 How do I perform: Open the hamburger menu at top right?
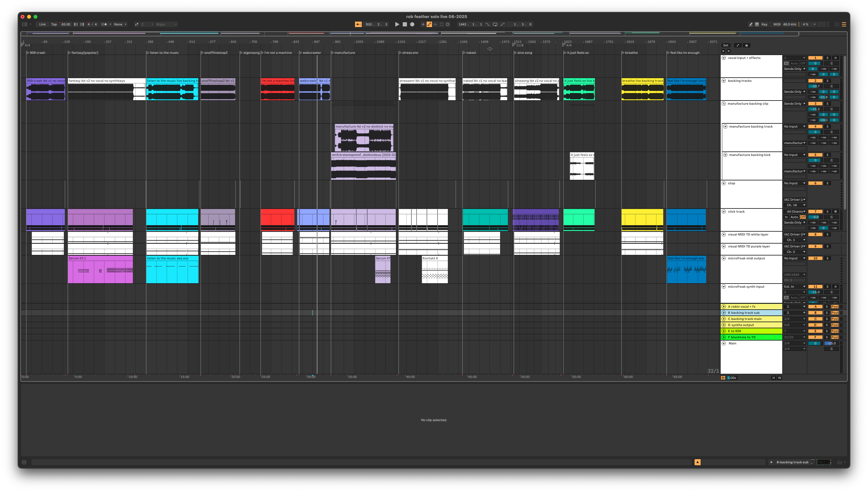coord(844,24)
